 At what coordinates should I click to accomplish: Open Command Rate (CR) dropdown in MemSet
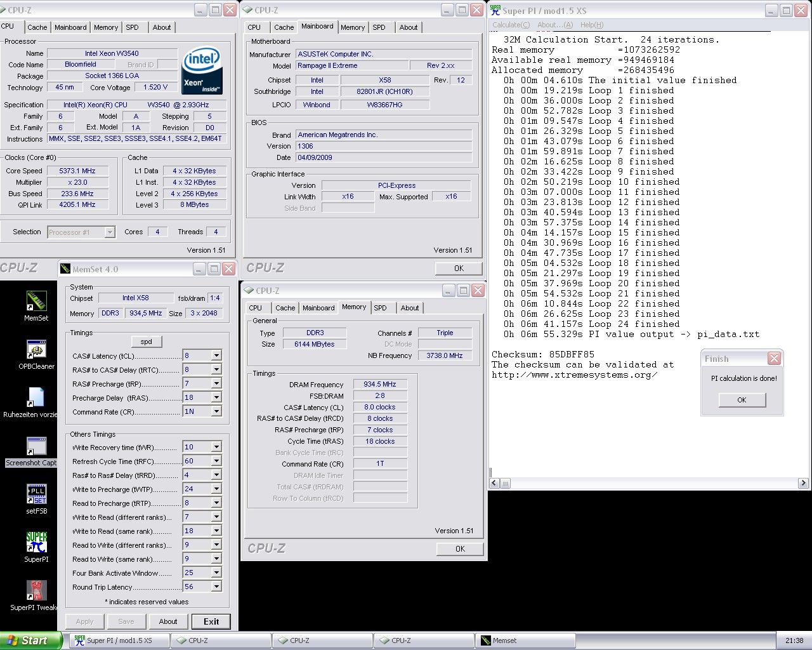(x=216, y=411)
